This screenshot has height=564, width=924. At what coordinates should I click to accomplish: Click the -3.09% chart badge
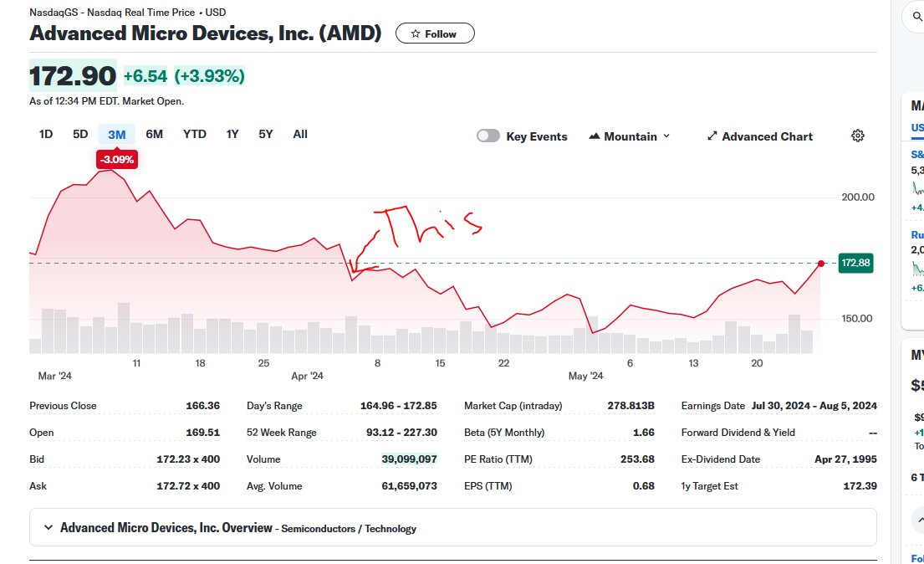coord(117,159)
